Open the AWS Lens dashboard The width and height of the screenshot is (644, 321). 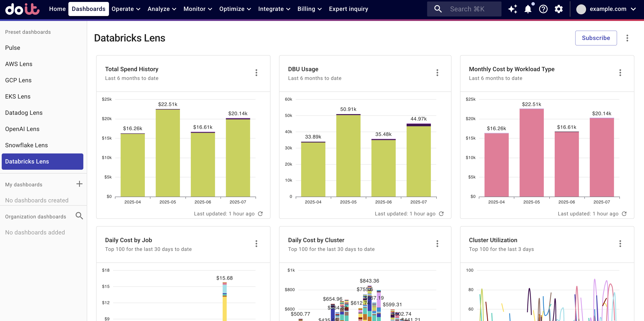[x=43, y=64]
